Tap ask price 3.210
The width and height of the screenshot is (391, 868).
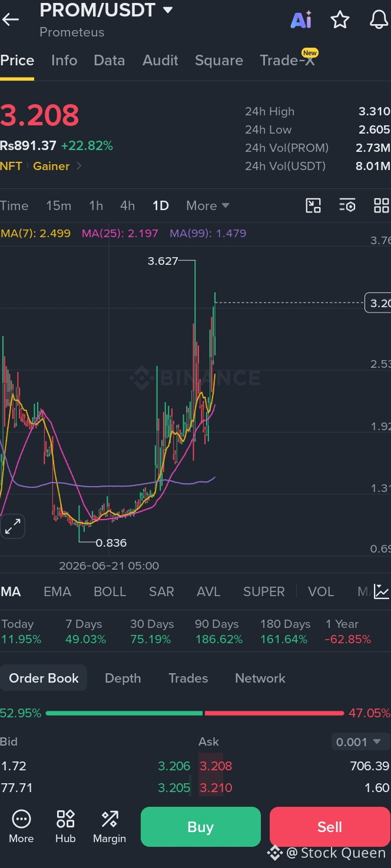tap(216, 788)
